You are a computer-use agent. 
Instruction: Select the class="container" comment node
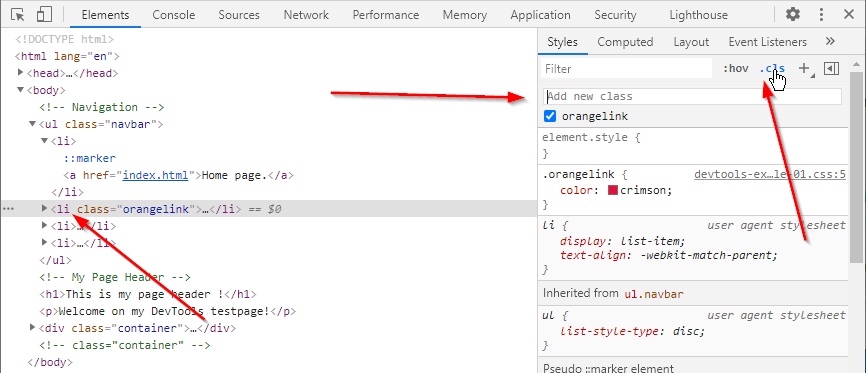click(125, 345)
